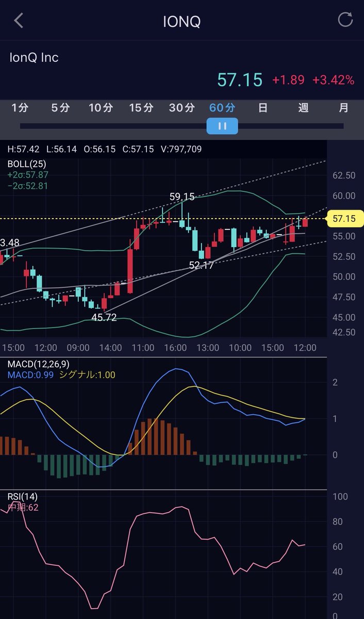Click the IONQ ticker title
This screenshot has width=364, height=619.
pyautogui.click(x=182, y=21)
